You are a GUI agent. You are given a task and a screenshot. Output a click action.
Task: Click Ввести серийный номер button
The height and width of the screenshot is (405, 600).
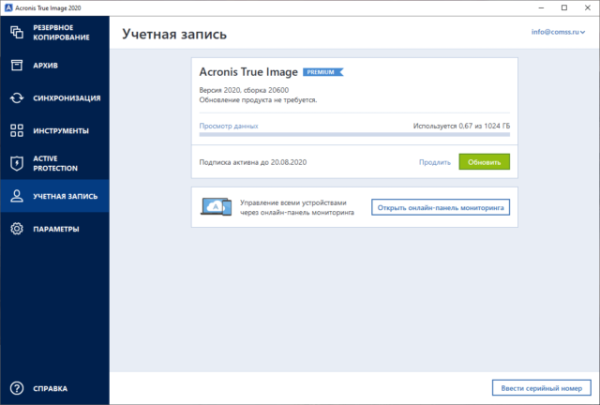[541, 388]
